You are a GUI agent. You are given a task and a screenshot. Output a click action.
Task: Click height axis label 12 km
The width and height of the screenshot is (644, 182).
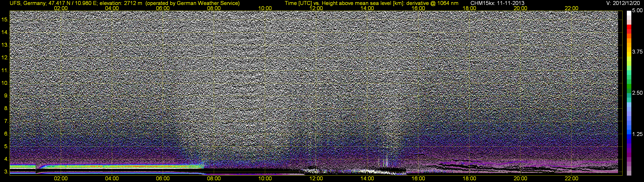point(5,58)
